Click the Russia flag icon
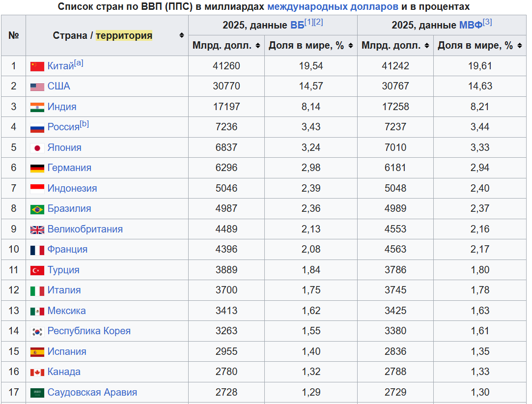This screenshot has width=532, height=404. point(37,128)
